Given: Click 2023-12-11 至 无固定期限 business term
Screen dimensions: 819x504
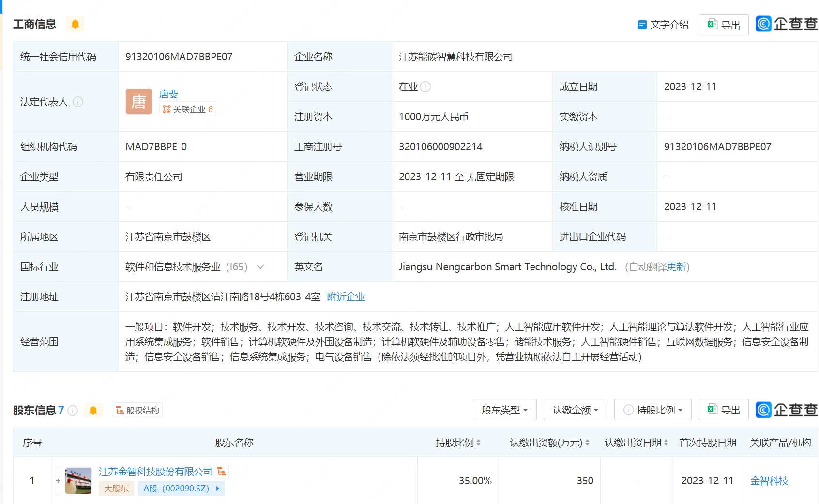Looking at the screenshot, I should [x=456, y=177].
